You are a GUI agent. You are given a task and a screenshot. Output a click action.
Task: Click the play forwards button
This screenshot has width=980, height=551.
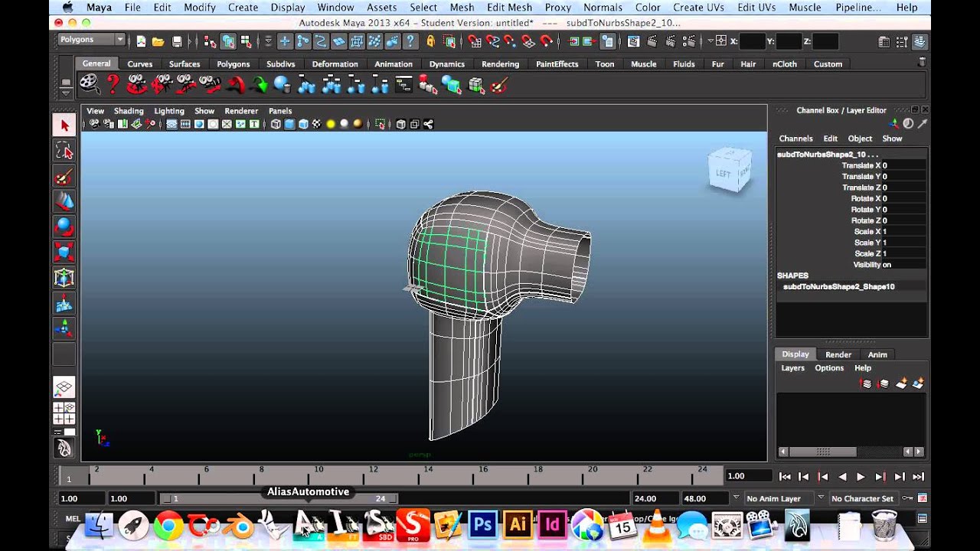[861, 476]
